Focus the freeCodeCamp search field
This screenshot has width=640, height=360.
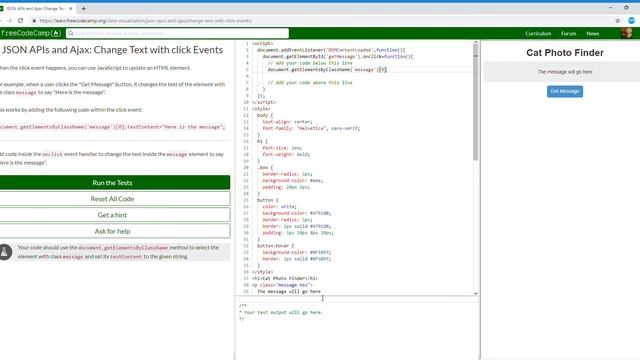coord(178,33)
